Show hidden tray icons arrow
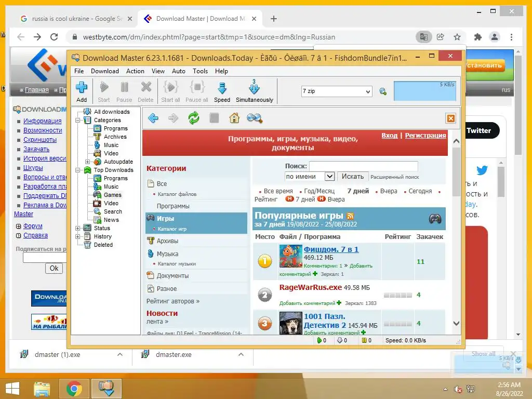The height and width of the screenshot is (399, 532). (445, 389)
